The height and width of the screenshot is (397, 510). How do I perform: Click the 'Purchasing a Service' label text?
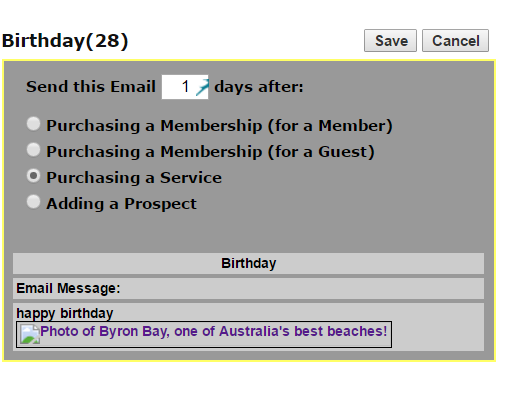(x=134, y=178)
